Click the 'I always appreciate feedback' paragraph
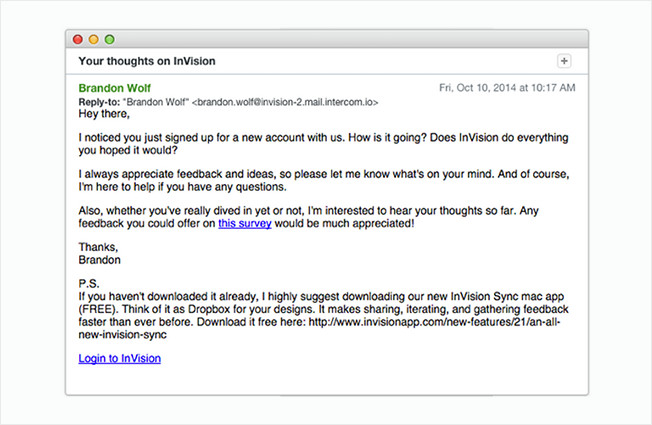 click(324, 180)
